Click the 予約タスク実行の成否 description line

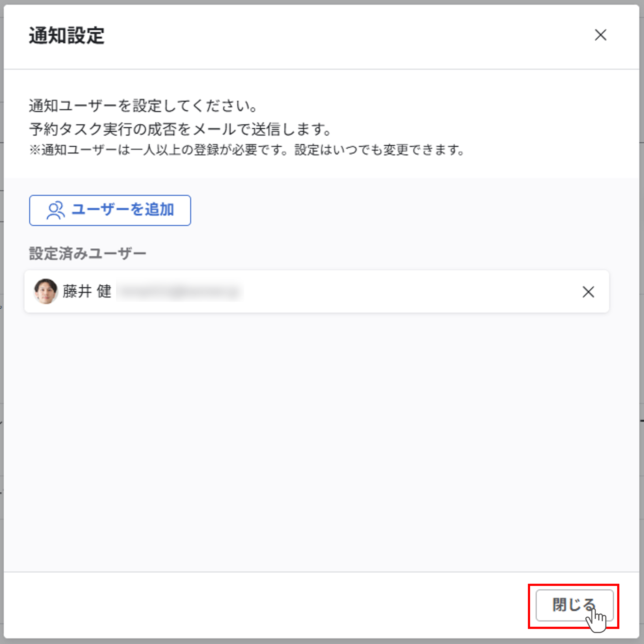point(180,129)
